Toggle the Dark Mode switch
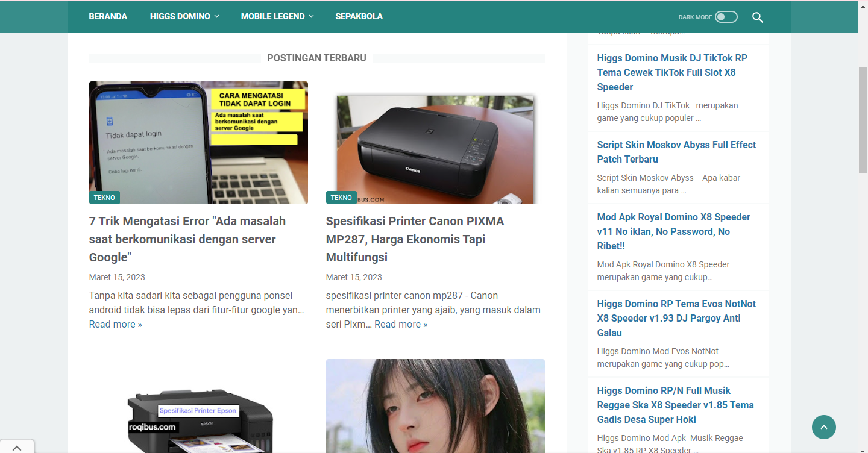 (x=726, y=17)
